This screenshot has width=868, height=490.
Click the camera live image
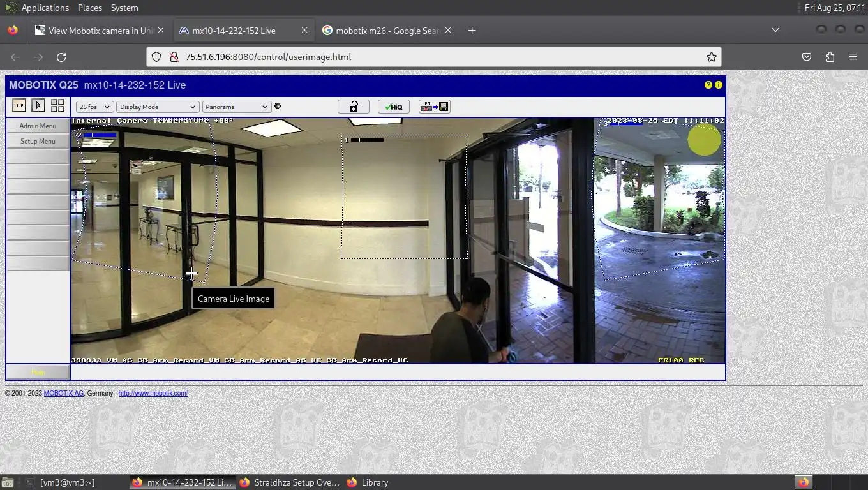click(x=398, y=241)
